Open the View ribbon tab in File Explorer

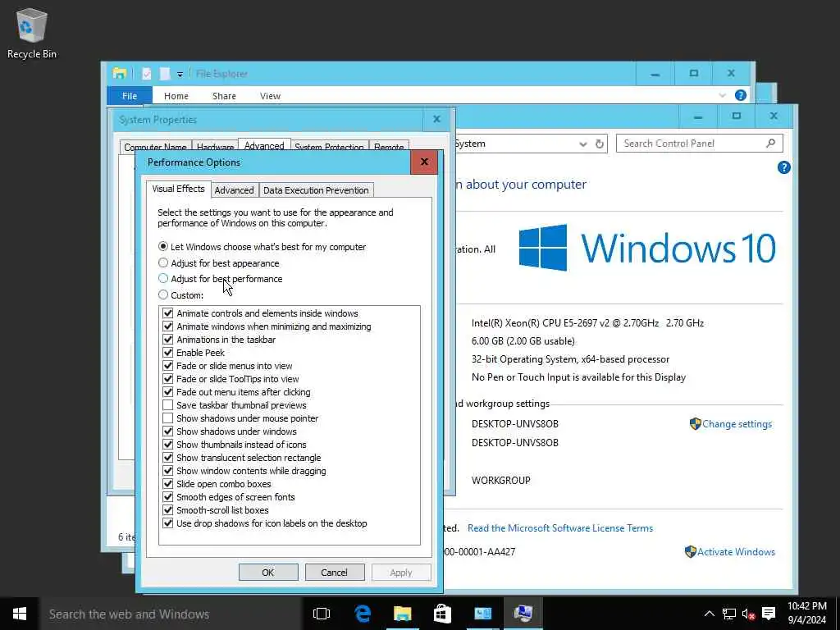point(270,95)
